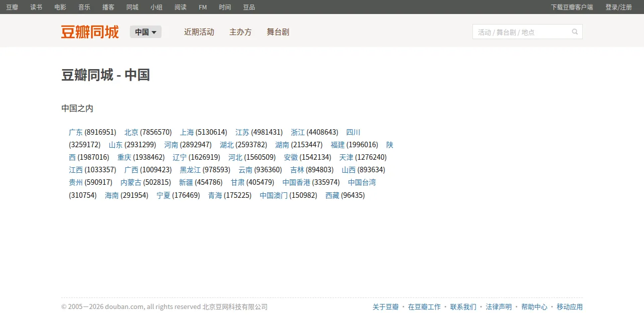The image size is (644, 315).
Task: Open FM in the top bar
Action: click(203, 7)
